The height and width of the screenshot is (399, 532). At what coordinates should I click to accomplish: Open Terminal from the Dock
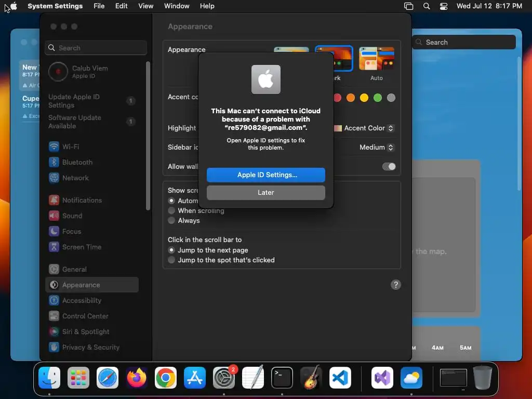tap(282, 377)
